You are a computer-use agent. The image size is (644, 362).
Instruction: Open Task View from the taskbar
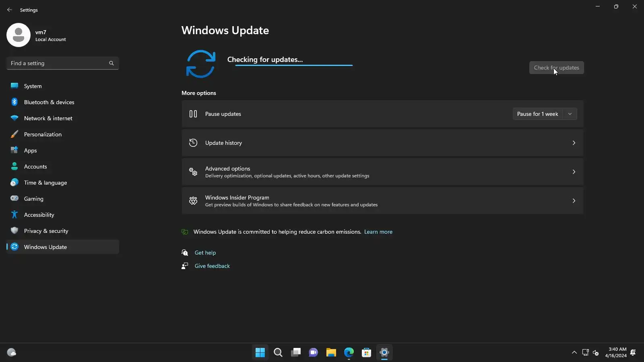pos(296,352)
